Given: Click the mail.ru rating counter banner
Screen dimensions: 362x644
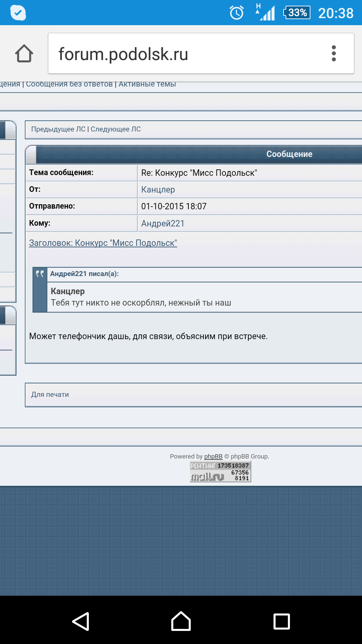Looking at the screenshot, I should click(220, 472).
